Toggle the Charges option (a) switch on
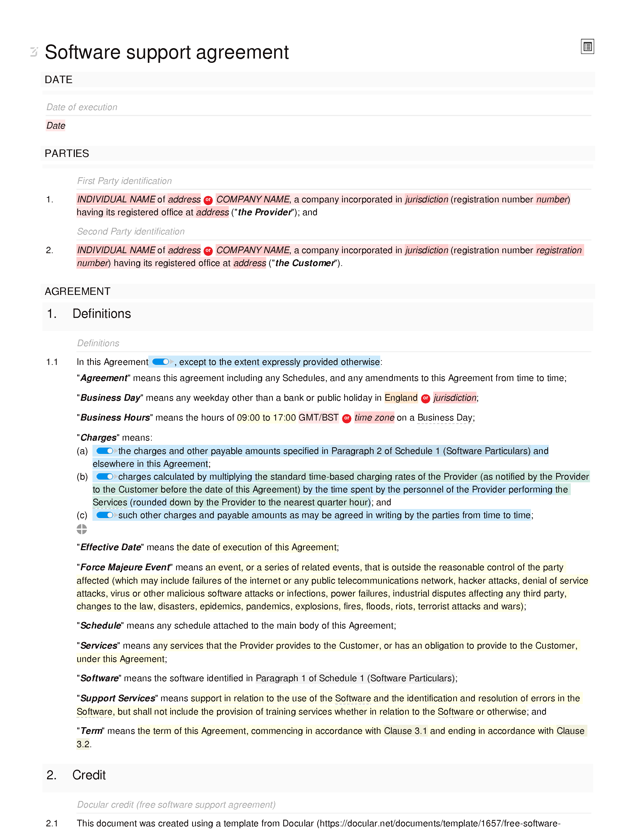The width and height of the screenshot is (636, 840). coord(104,450)
